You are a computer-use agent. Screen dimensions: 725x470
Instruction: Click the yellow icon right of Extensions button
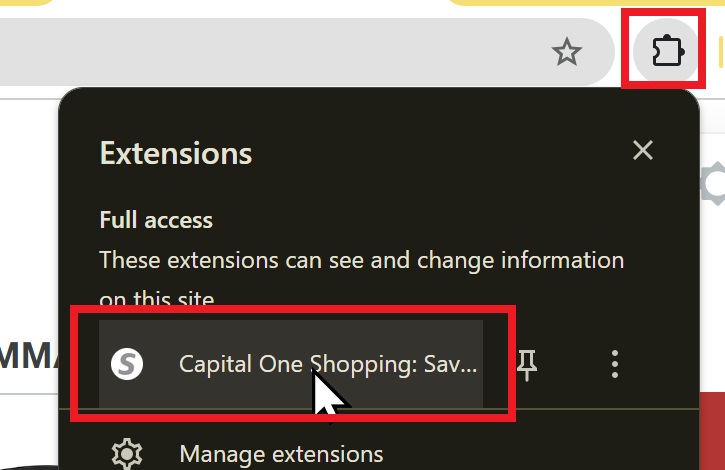tap(720, 51)
